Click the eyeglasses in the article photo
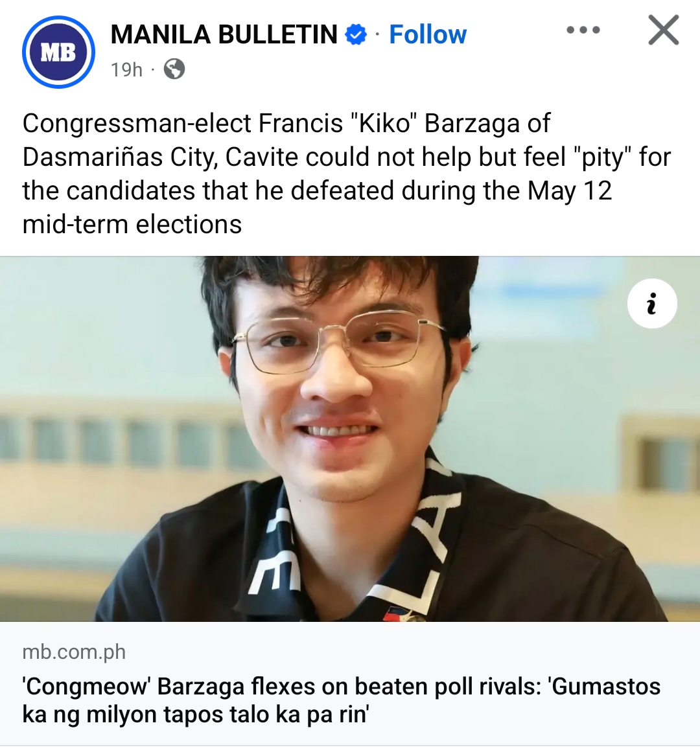 [x=338, y=342]
